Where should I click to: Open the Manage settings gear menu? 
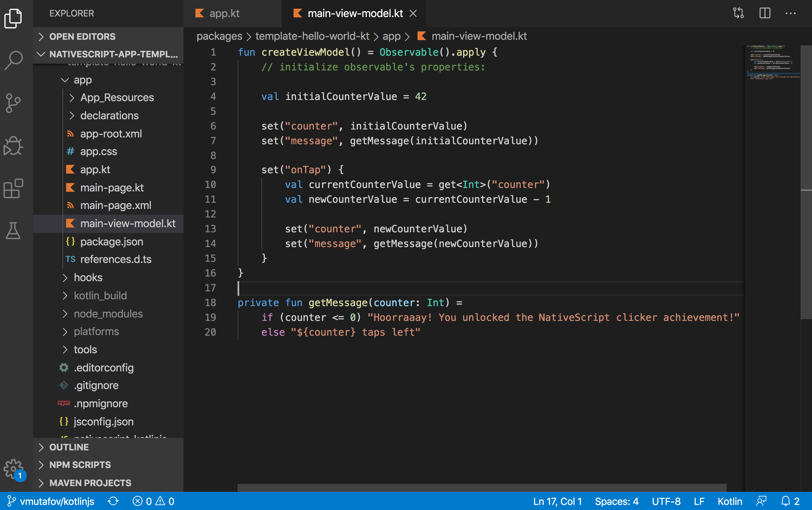[x=13, y=469]
